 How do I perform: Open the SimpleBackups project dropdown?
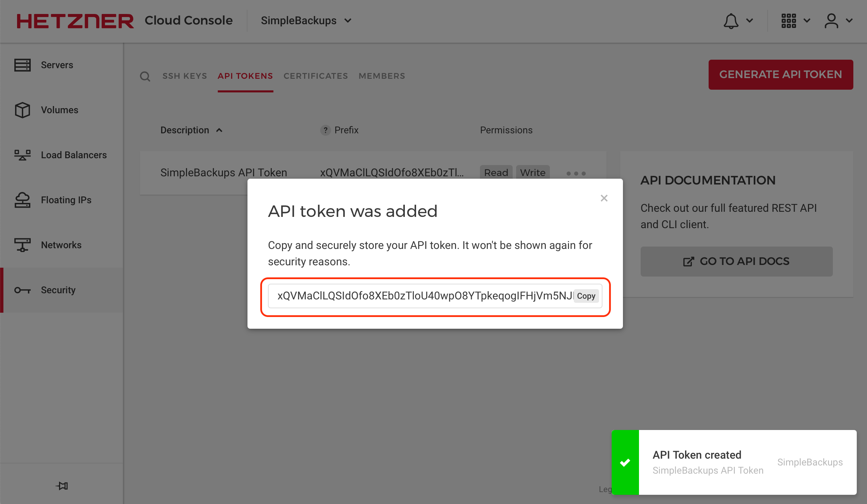pos(305,20)
